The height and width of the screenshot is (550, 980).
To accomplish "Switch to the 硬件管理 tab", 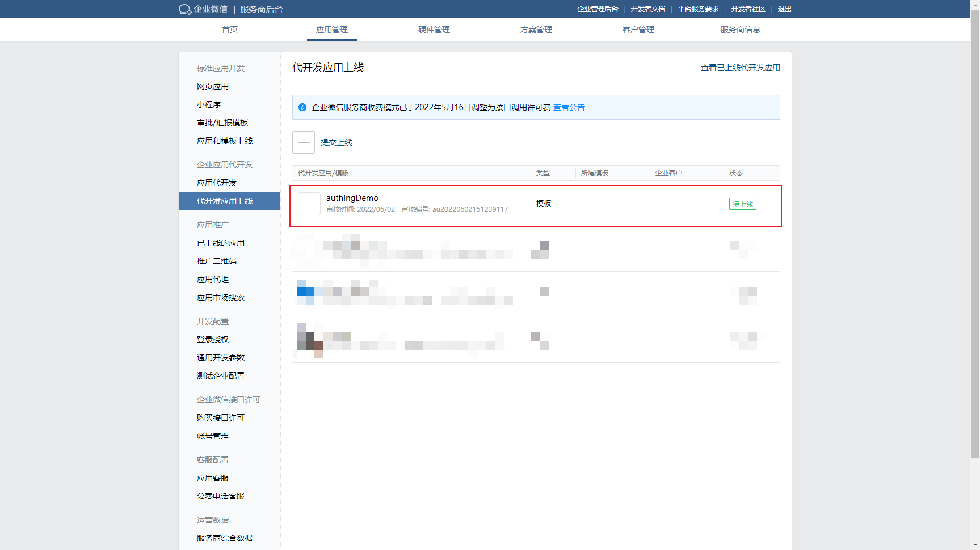I will pyautogui.click(x=434, y=30).
